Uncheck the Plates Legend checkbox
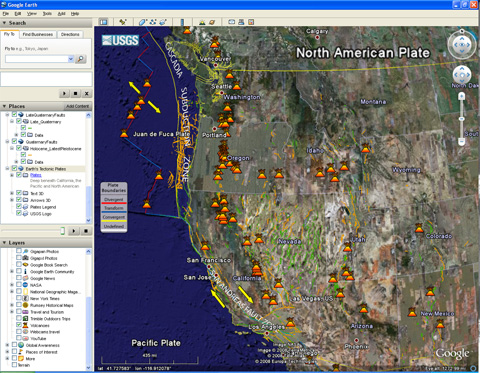This screenshot has width=480, height=373. pos(19,207)
